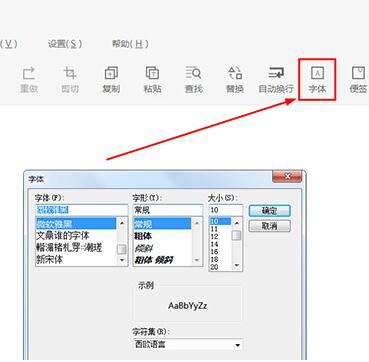Select size 11 in the size list
369x362 pixels.
tap(220, 229)
